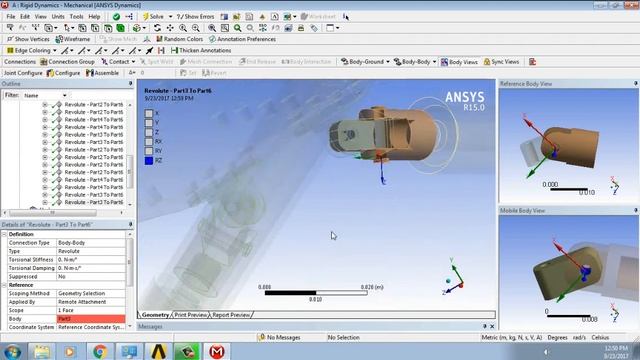Click the green checkmark update icon

pyautogui.click(x=116, y=17)
